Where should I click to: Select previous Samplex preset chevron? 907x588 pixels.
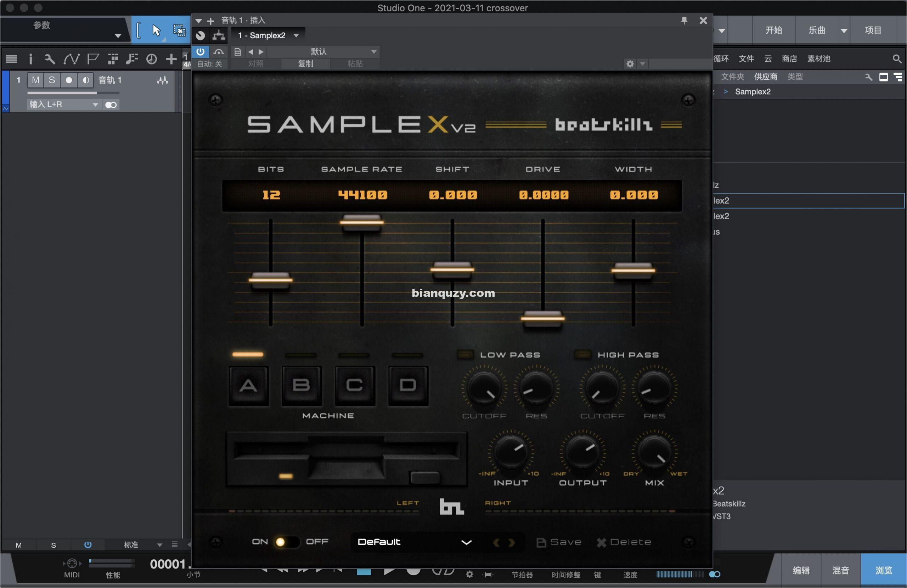(496, 542)
